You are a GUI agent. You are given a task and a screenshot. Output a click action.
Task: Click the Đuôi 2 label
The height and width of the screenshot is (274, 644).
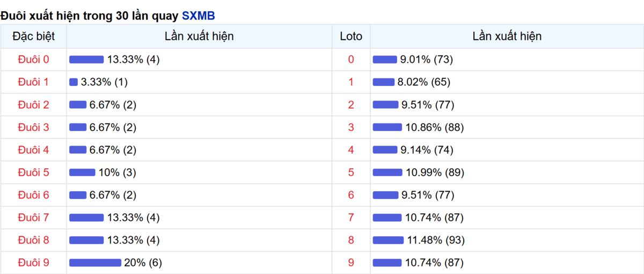(x=33, y=105)
